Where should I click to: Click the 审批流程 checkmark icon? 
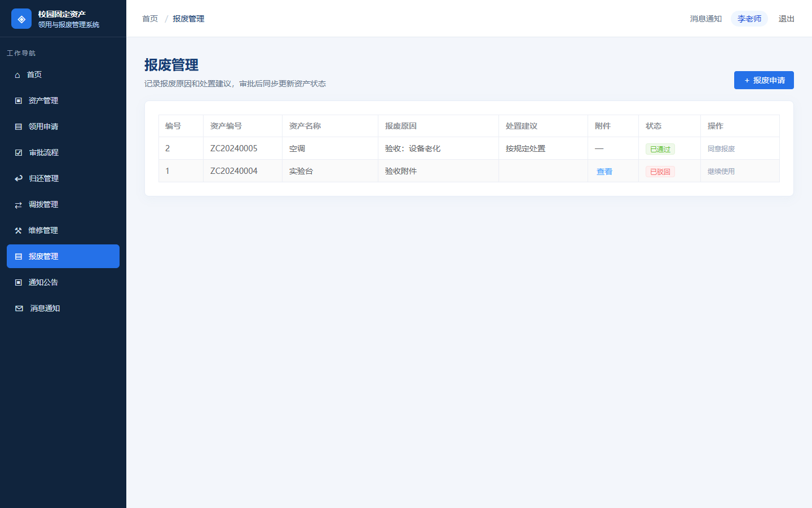[x=19, y=152]
